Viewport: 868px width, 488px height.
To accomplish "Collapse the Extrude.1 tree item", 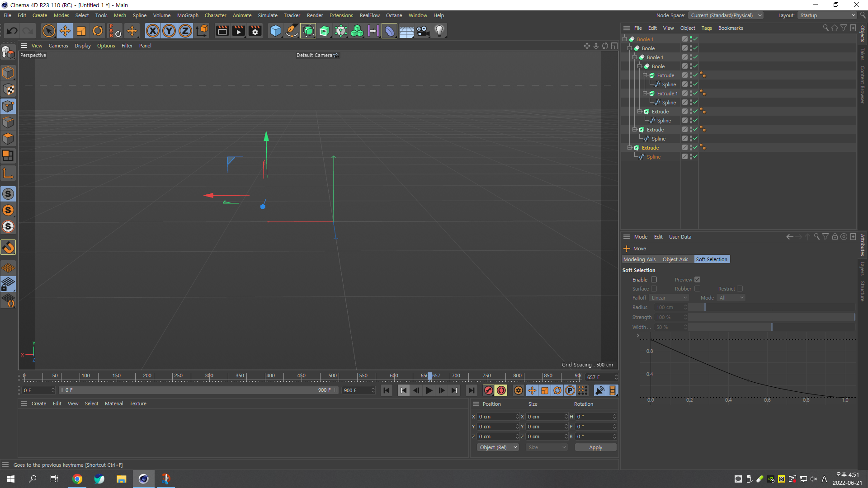I will click(645, 94).
